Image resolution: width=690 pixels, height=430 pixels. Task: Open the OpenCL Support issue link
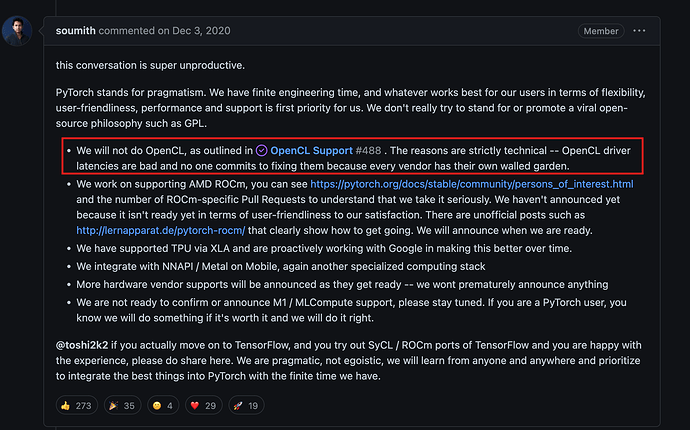313,149
